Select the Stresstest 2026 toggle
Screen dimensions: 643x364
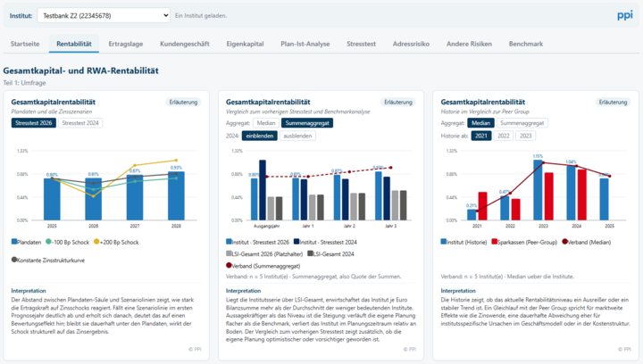[x=34, y=123]
